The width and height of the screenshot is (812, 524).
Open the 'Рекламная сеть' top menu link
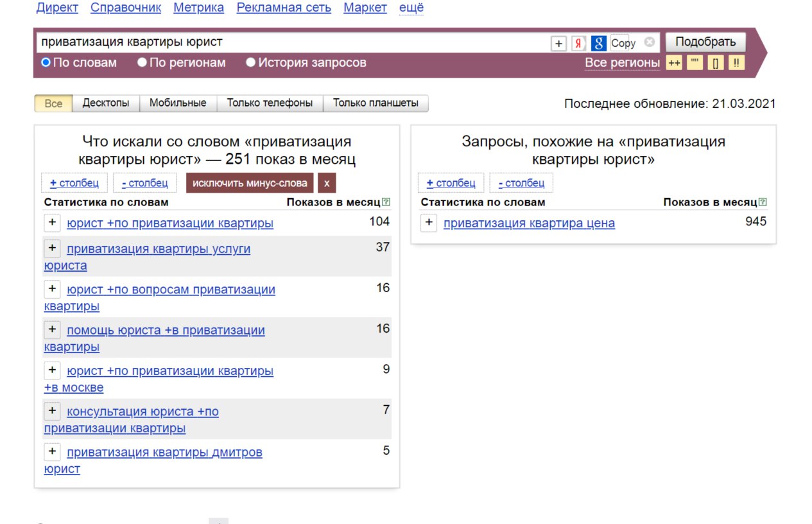click(x=284, y=8)
